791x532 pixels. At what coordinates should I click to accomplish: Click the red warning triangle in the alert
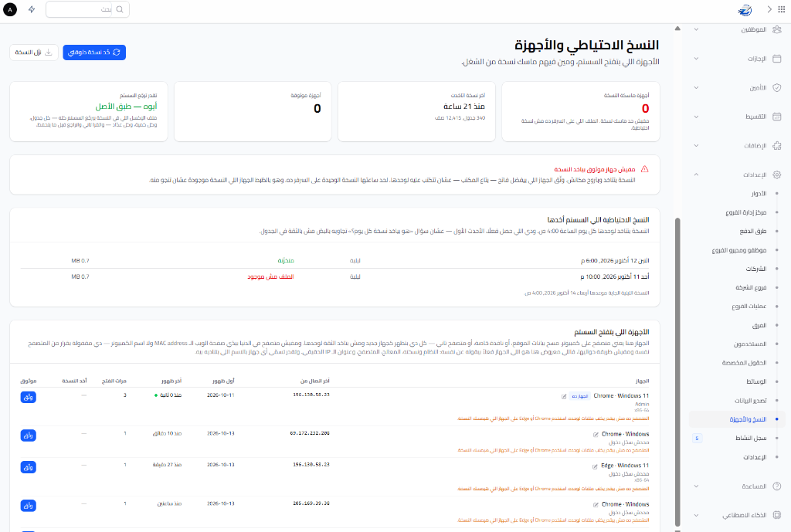645,169
